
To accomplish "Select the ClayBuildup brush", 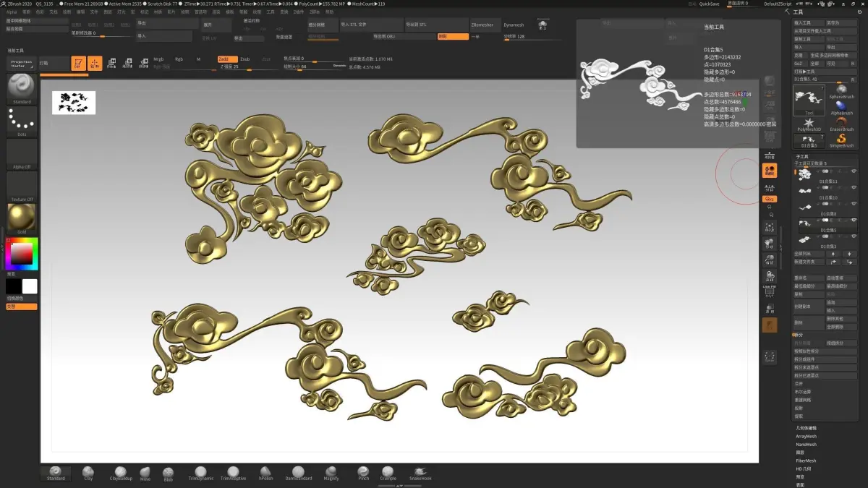I will click(121, 474).
